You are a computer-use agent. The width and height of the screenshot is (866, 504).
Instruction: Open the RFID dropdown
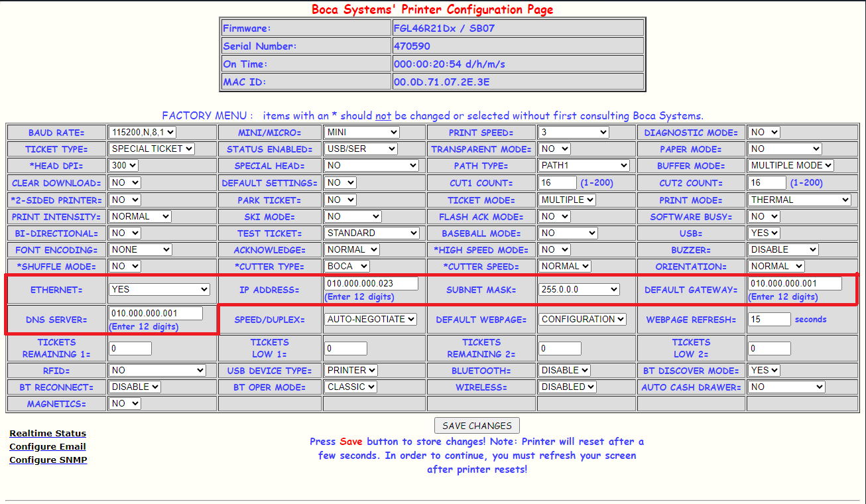157,370
